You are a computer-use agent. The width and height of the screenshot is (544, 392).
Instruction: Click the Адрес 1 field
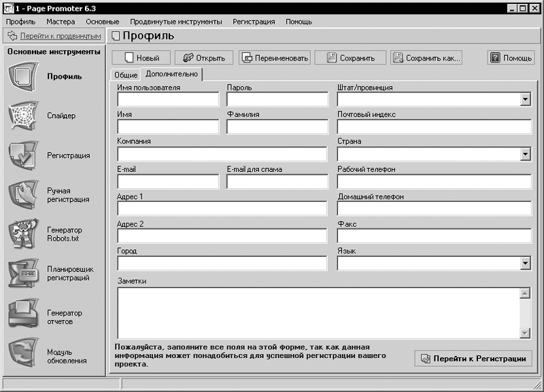click(222, 209)
